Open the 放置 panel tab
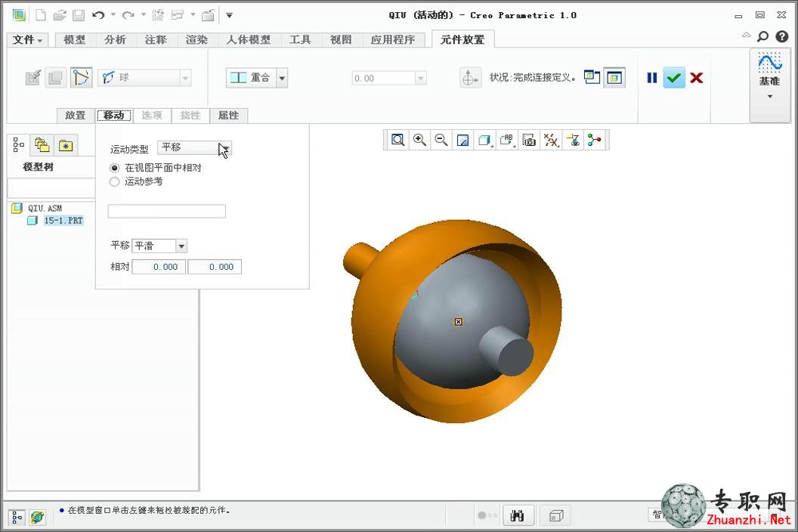 [76, 116]
